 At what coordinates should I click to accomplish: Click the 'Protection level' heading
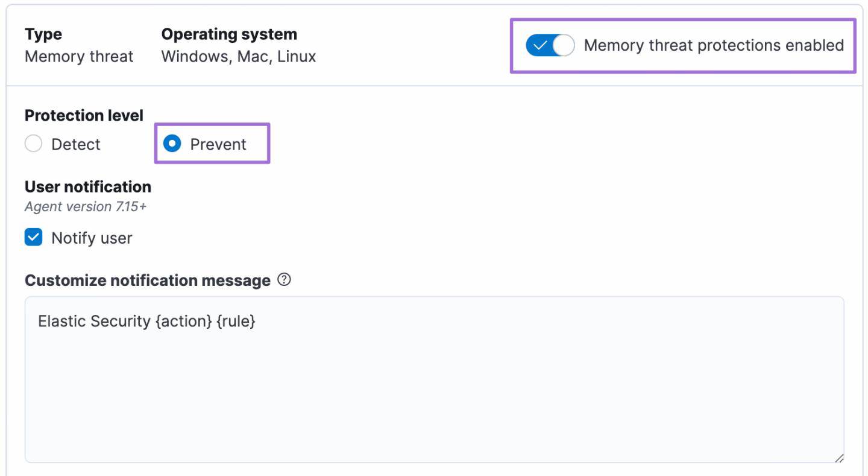point(84,115)
